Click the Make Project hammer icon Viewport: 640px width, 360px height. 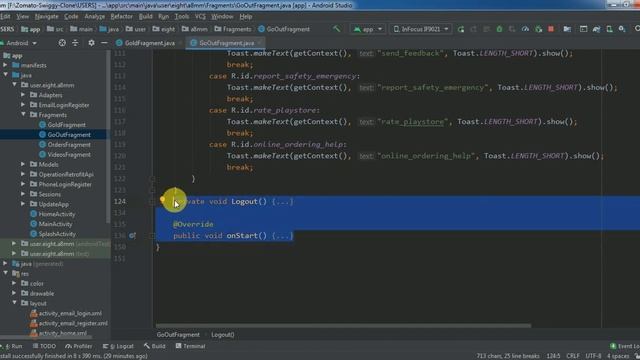tap(337, 29)
